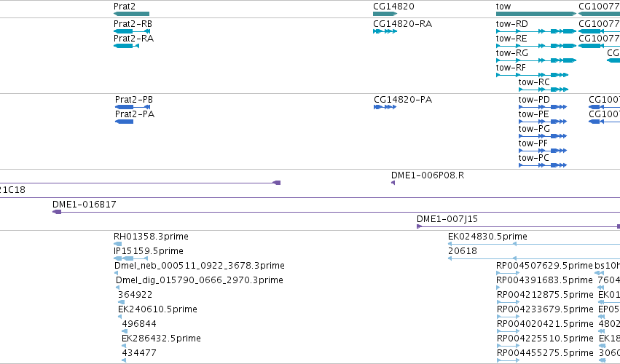Screen dimensions: 620x364
Task: Open the EK024830.5prime EST label
Action: (x=487, y=237)
